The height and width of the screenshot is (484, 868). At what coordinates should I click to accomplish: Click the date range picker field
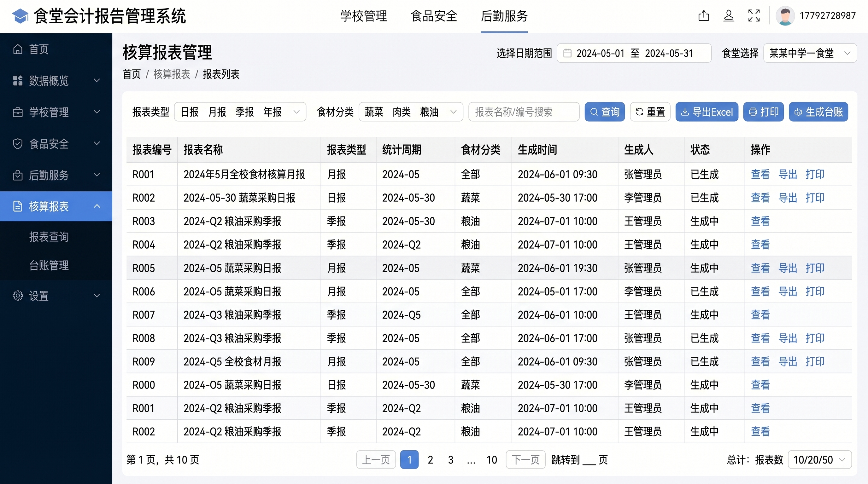[634, 53]
